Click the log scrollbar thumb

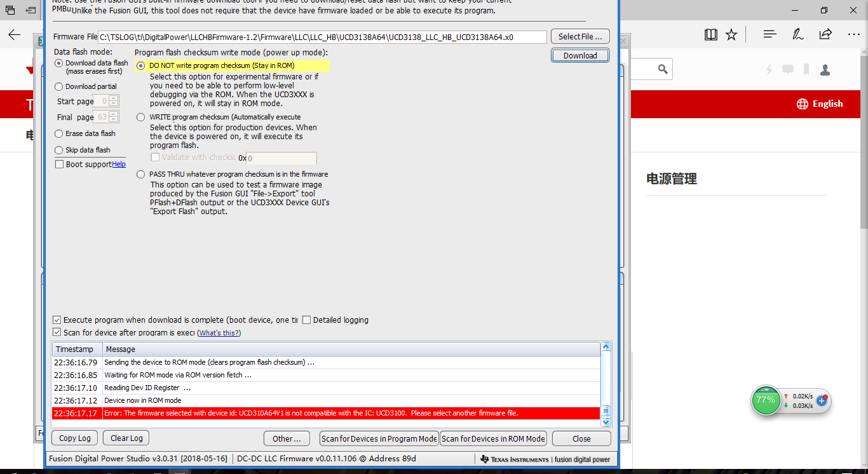coord(606,410)
